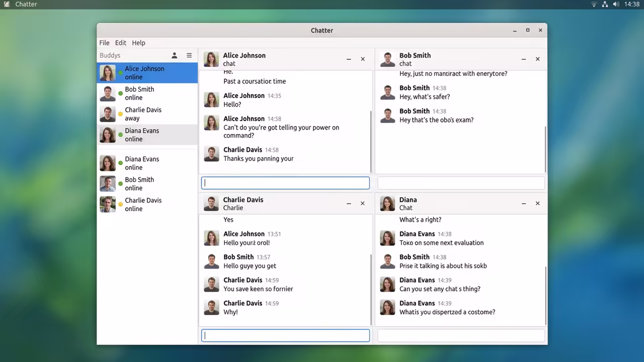Minimize the Diana chat pane
This screenshot has height=362, width=644.
pos(524,204)
